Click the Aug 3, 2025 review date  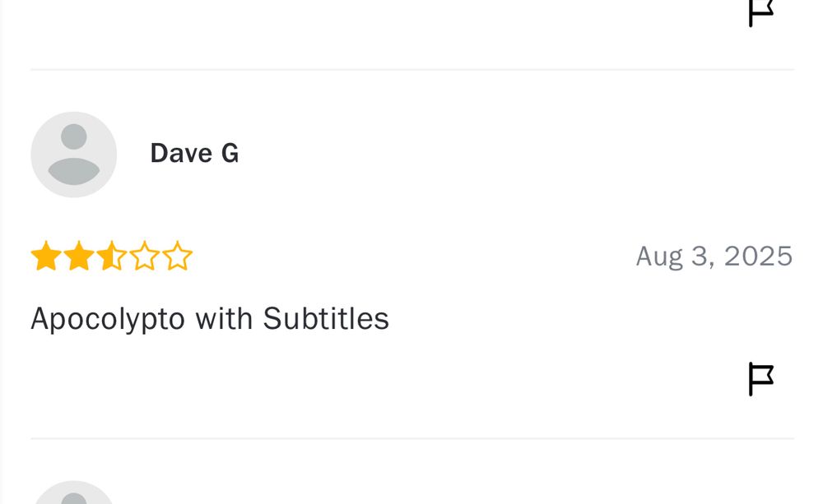pyautogui.click(x=714, y=257)
